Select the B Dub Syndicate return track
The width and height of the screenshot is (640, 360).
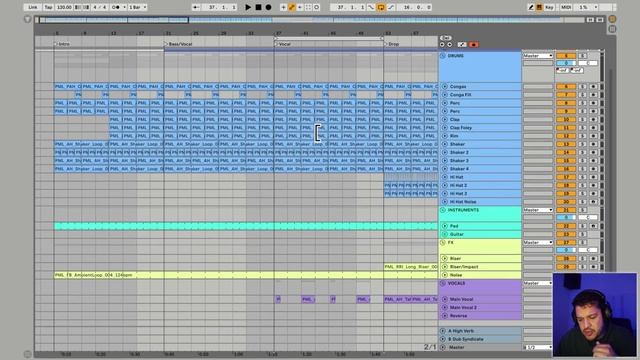(x=480, y=339)
